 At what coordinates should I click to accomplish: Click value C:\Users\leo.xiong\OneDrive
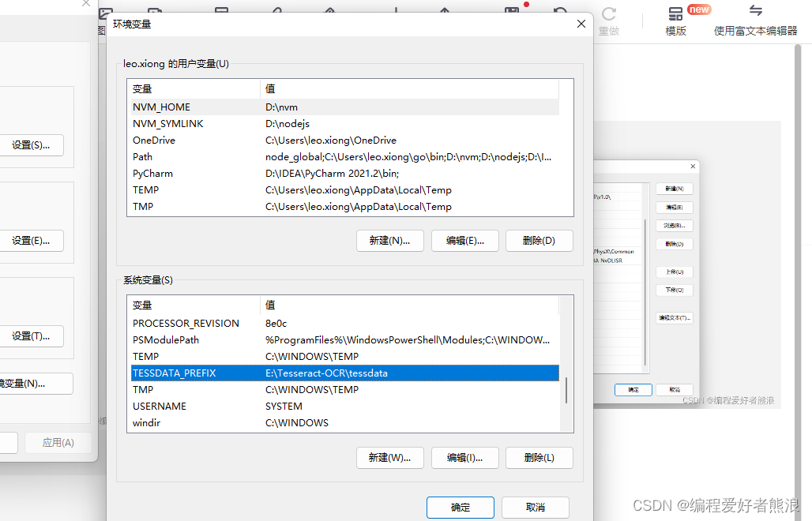[x=331, y=141]
